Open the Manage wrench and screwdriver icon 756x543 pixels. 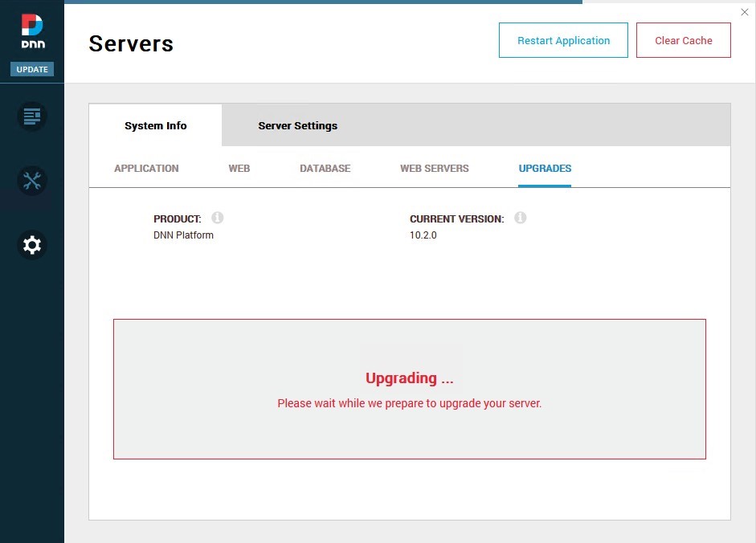(x=32, y=181)
